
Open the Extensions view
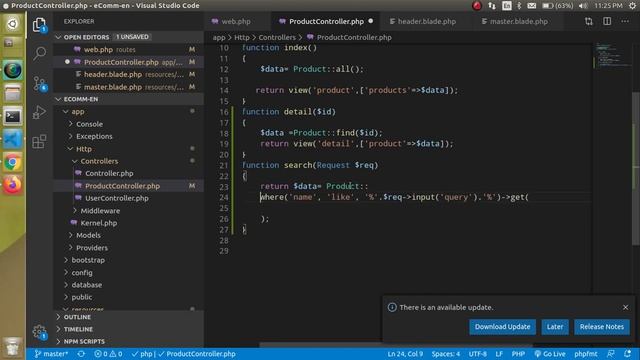pos(39,142)
